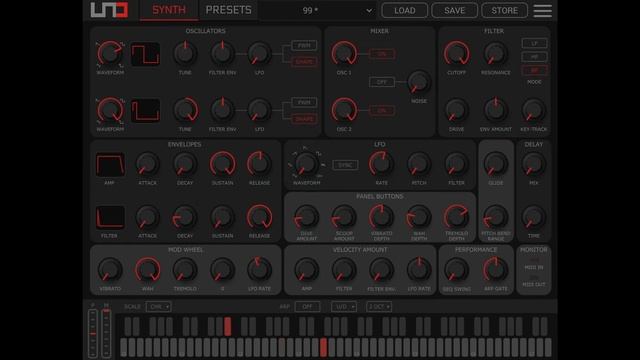
Task: Open the hamburger menu icon
Action: tap(542, 11)
